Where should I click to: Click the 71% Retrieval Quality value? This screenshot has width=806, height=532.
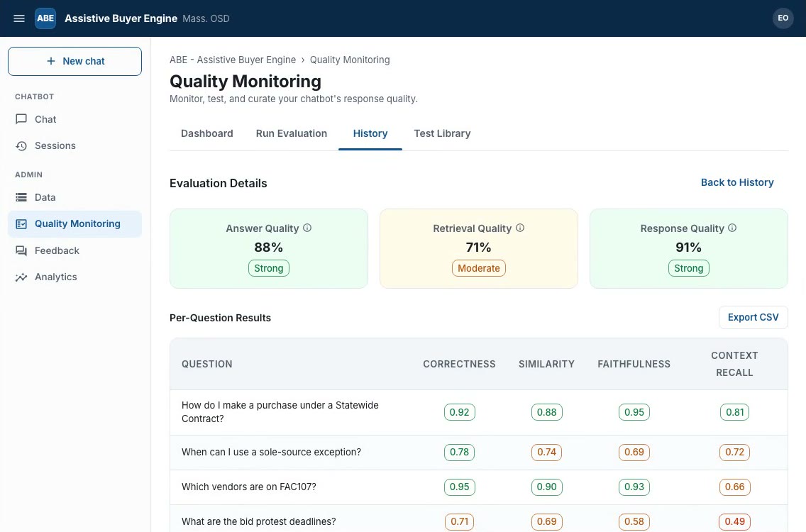point(478,248)
